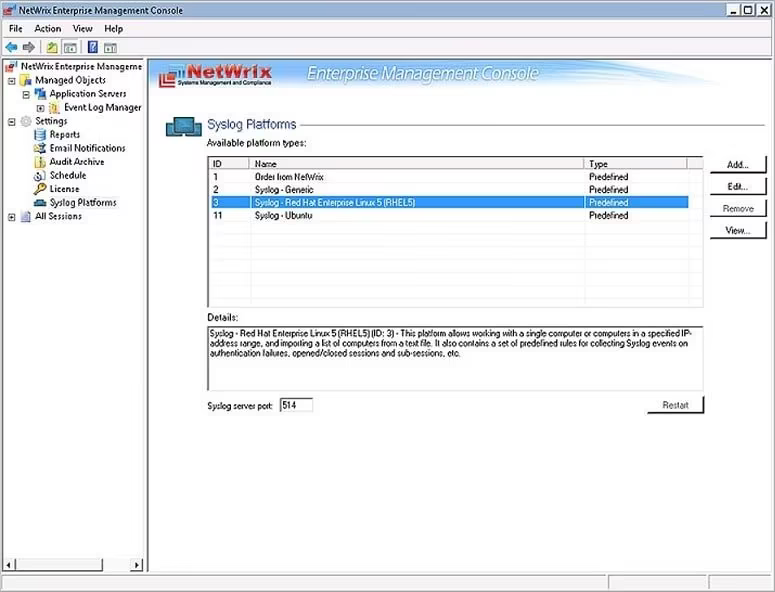Click the tree pane horizontal scrollbar thumb
775x592 pixels.
point(59,564)
